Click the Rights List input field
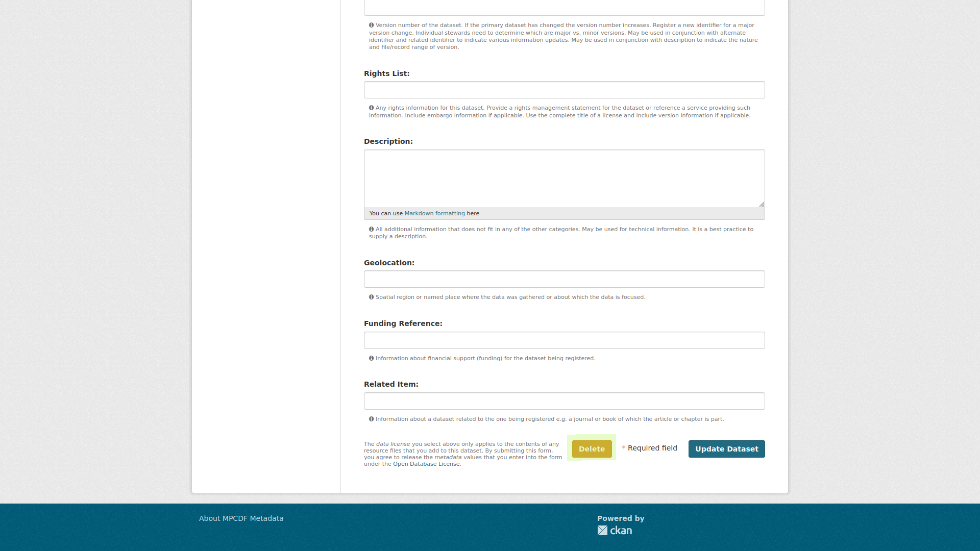The width and height of the screenshot is (980, 551). pyautogui.click(x=564, y=89)
